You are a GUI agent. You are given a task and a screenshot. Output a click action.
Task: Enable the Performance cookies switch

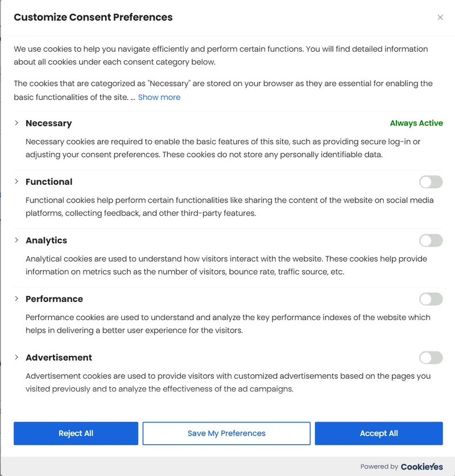coord(431,299)
